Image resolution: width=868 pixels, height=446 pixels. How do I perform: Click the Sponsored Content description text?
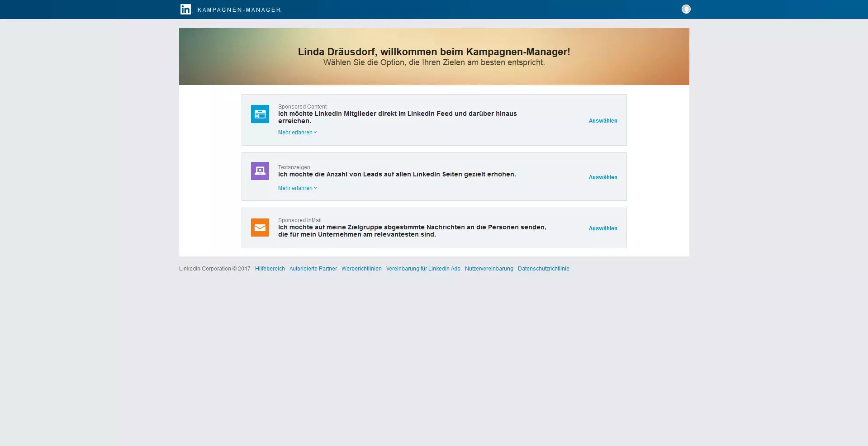click(x=397, y=117)
